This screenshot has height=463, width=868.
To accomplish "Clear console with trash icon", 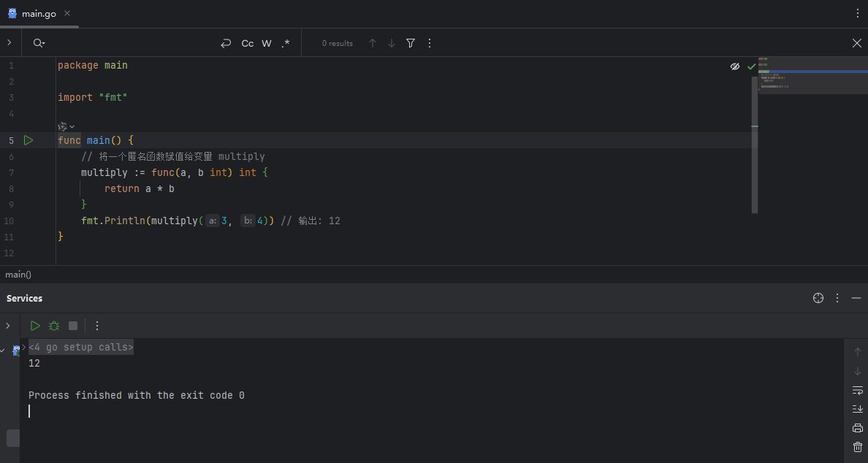I will (x=858, y=447).
